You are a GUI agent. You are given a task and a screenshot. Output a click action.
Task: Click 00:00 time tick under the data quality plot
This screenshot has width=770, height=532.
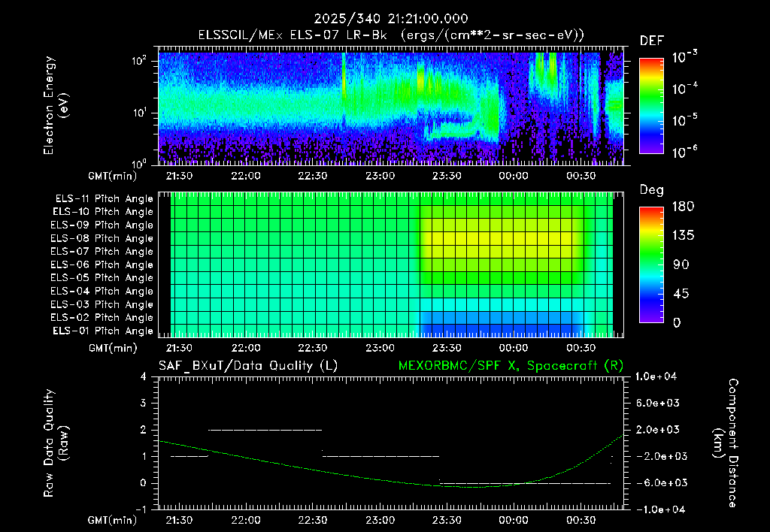[x=514, y=520]
